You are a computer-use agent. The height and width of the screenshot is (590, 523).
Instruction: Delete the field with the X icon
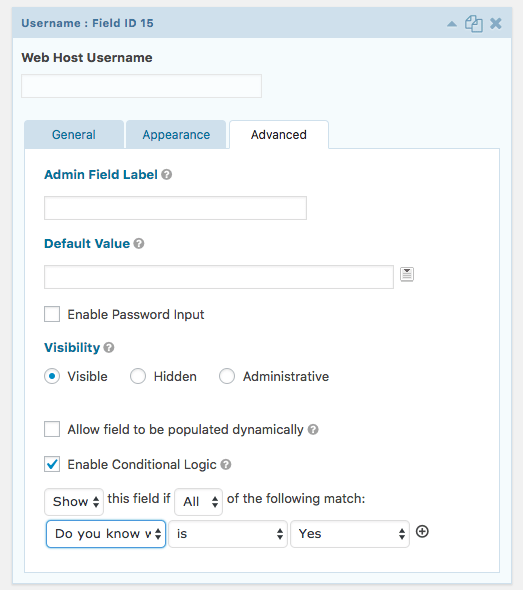(496, 23)
